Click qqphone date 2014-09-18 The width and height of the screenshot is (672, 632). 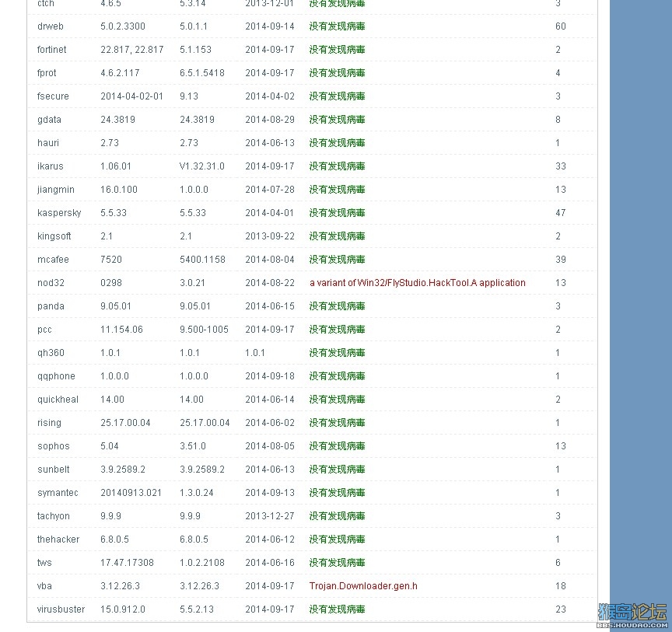270,376
